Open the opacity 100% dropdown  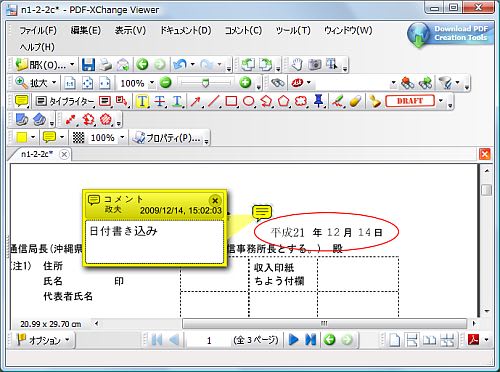click(x=122, y=137)
